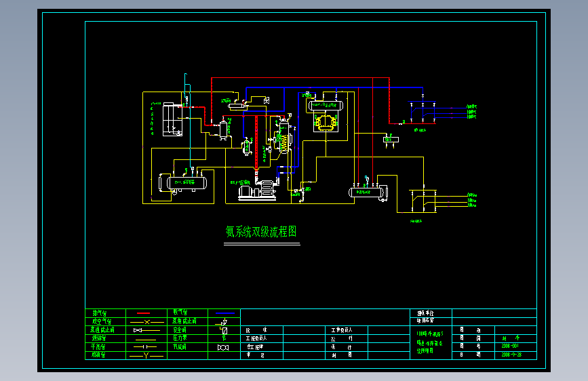Click the green drawing title 氨系统双级流程图
Screen dimensions: 588x381
tap(261, 232)
